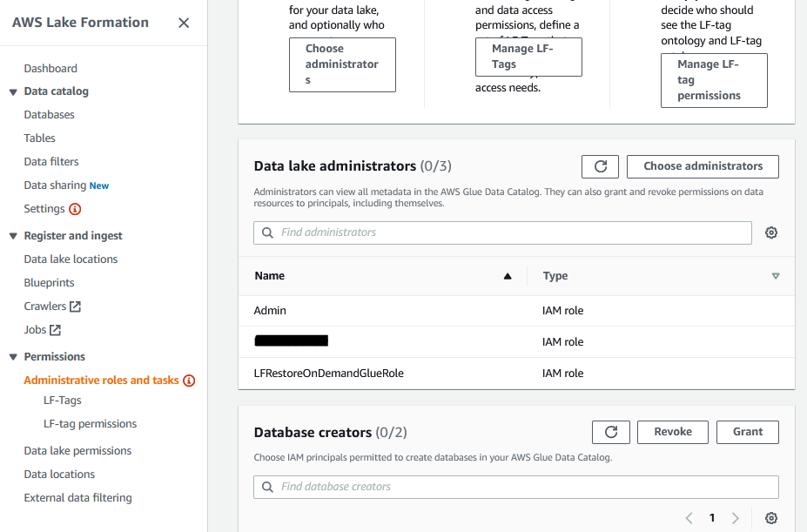Refresh the Database creators list
The width and height of the screenshot is (807, 532).
(611, 432)
